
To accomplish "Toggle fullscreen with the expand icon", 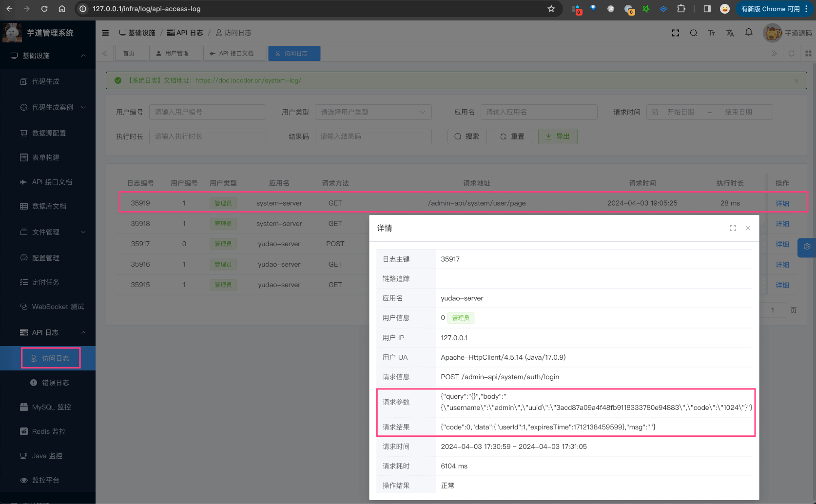I will coord(676,33).
